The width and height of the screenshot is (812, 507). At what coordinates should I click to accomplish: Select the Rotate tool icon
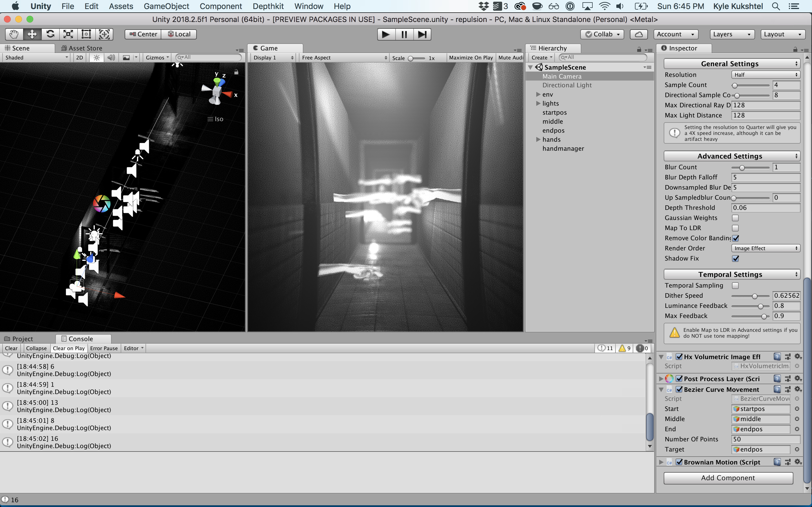point(50,34)
